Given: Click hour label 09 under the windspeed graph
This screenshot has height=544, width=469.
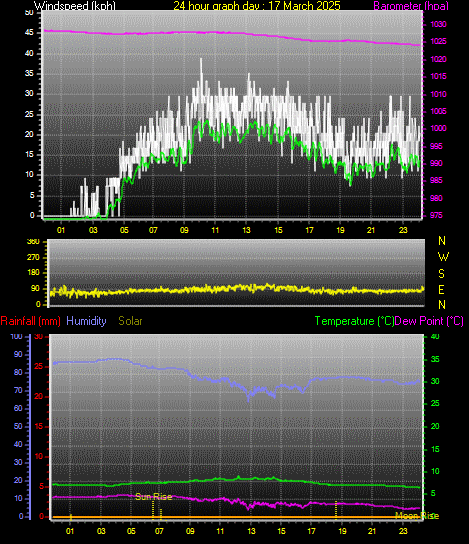Looking at the screenshot, I should click(x=184, y=230).
